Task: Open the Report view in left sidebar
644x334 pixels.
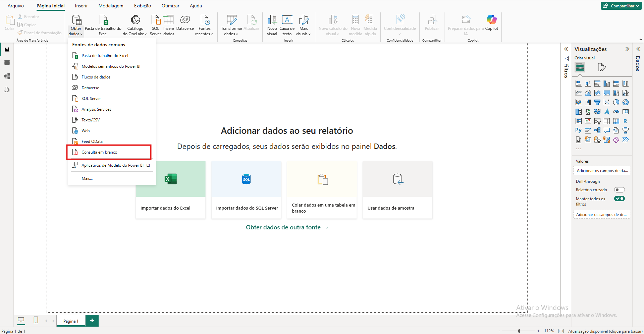Action: click(7, 49)
